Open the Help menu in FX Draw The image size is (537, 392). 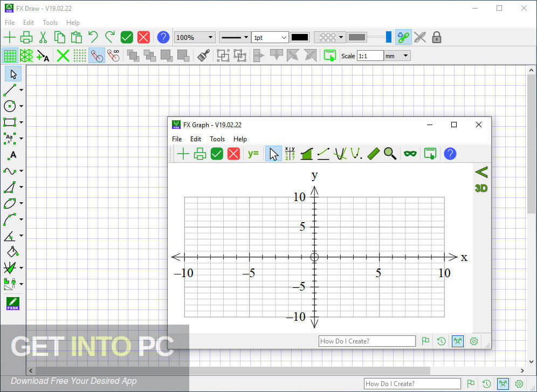coord(73,23)
